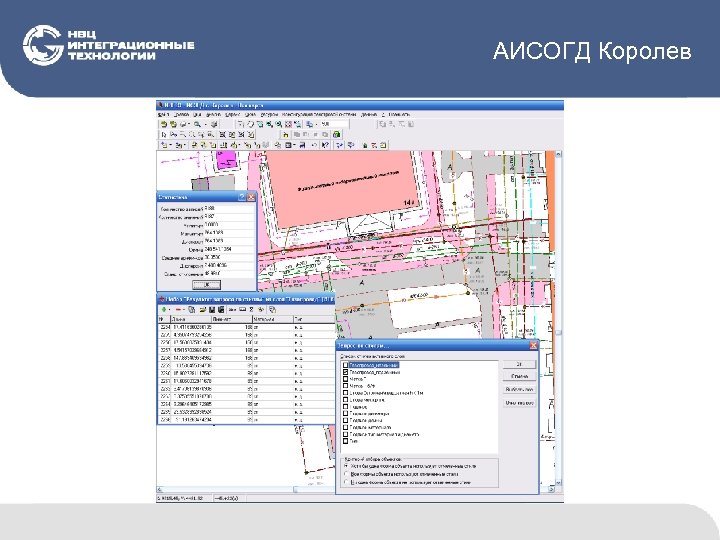The height and width of the screenshot is (540, 720).
Task: Click the undo arrow icon in the third toolbar row
Action: [314, 146]
